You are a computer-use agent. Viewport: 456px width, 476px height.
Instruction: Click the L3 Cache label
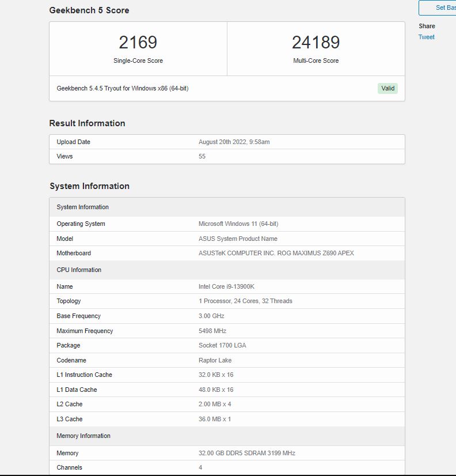coord(70,419)
